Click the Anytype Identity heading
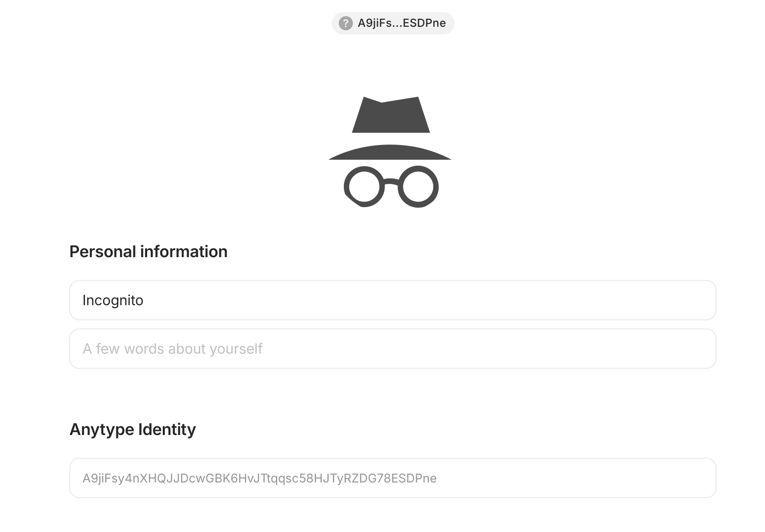765x532 pixels. pos(132,429)
